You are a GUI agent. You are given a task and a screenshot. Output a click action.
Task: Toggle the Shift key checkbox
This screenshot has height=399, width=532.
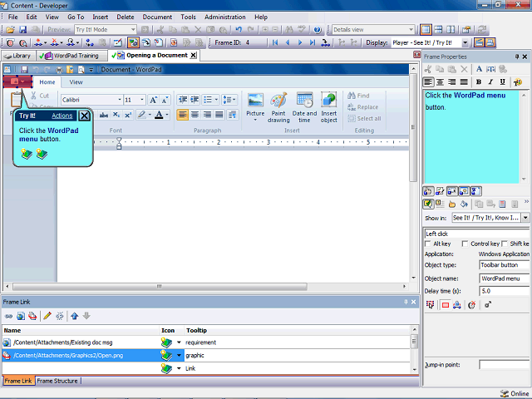click(x=505, y=244)
